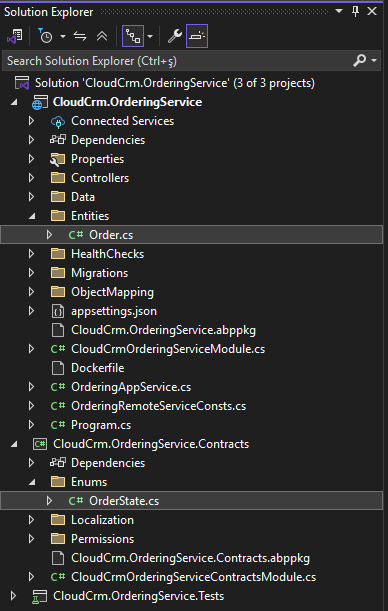388x611 pixels.
Task: Expand the Migrations folder
Action: point(32,273)
